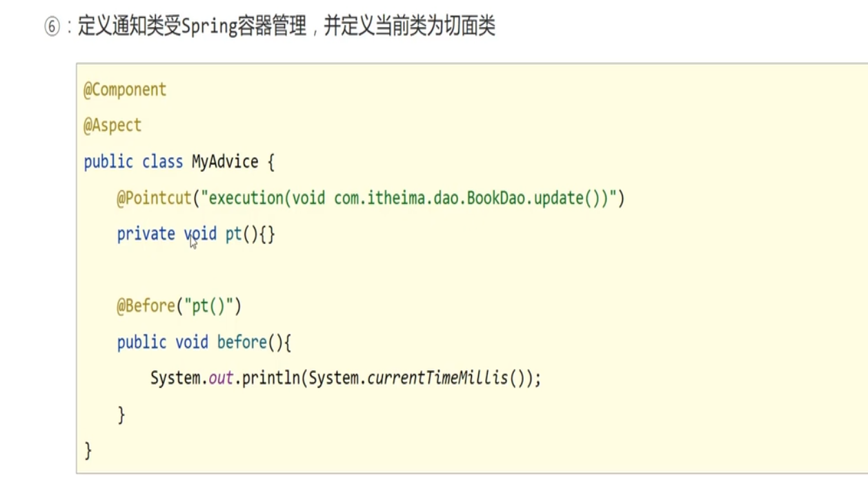Image resolution: width=868 pixels, height=500 pixels.
Task: Click the currentTimeMillis call
Action: click(437, 379)
